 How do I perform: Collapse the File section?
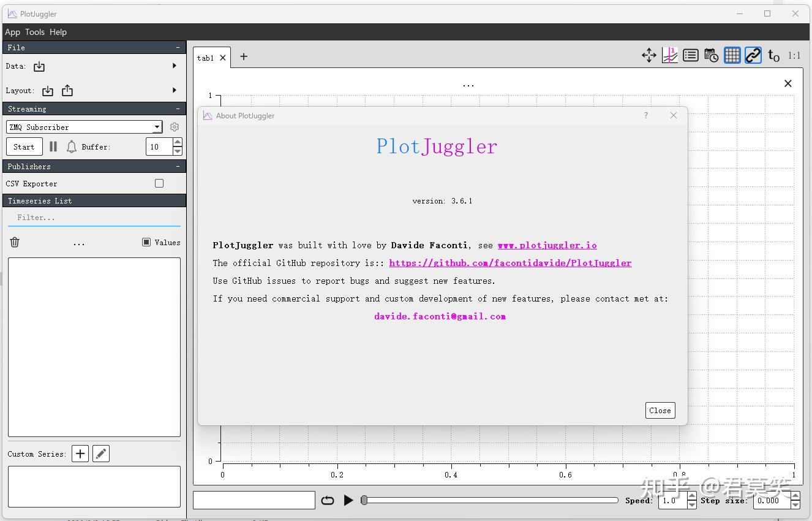click(x=178, y=47)
